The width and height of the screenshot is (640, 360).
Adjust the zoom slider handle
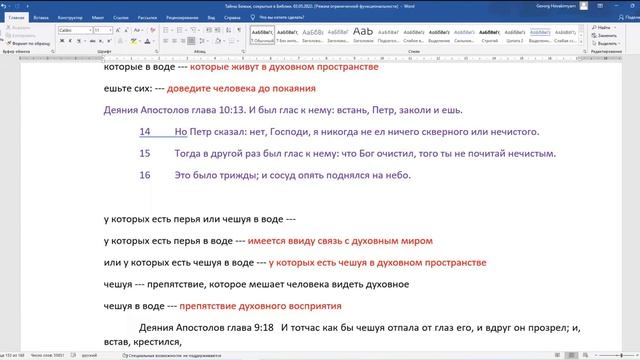click(x=621, y=356)
